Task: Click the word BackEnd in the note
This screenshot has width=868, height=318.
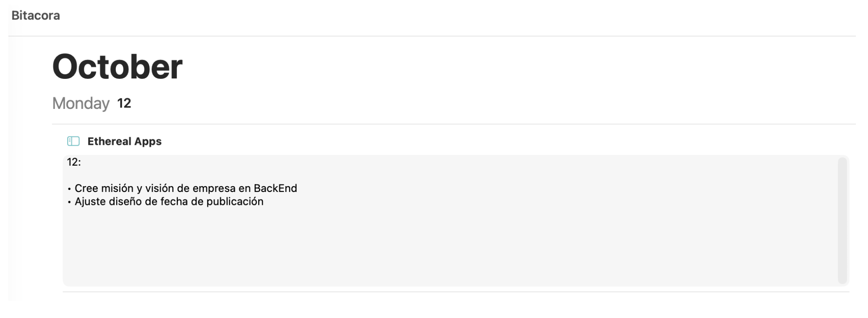Action: coord(275,188)
